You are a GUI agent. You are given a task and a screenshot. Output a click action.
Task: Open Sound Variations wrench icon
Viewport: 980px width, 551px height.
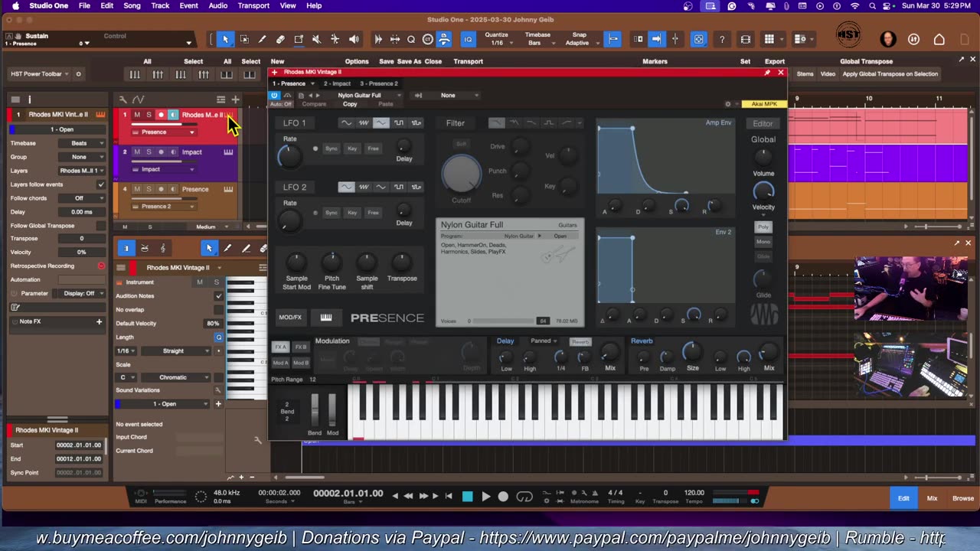pos(218,390)
